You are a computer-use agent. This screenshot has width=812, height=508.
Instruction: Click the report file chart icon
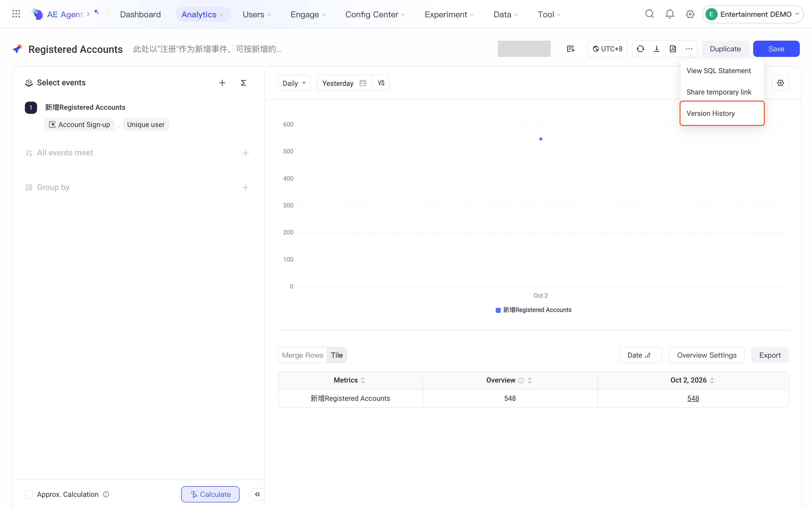(673, 49)
